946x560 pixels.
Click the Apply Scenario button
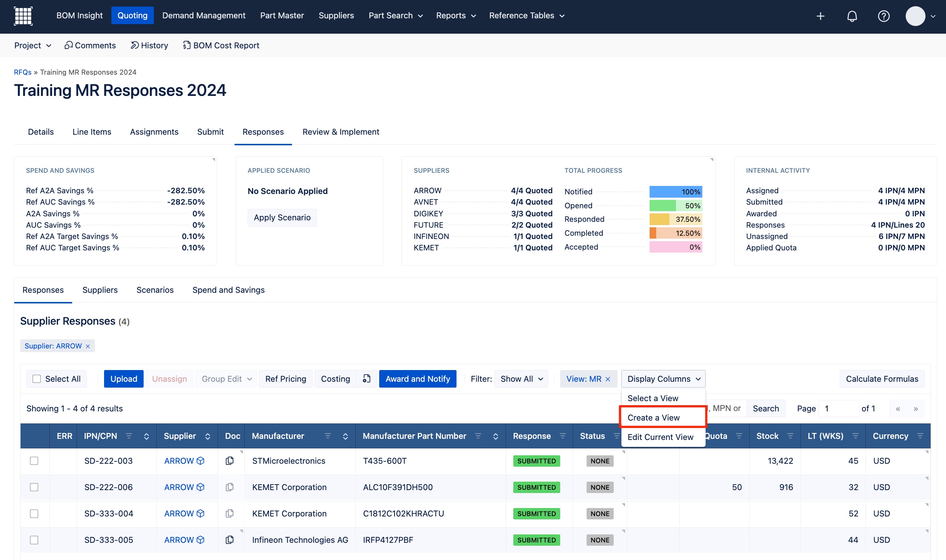[x=282, y=217]
